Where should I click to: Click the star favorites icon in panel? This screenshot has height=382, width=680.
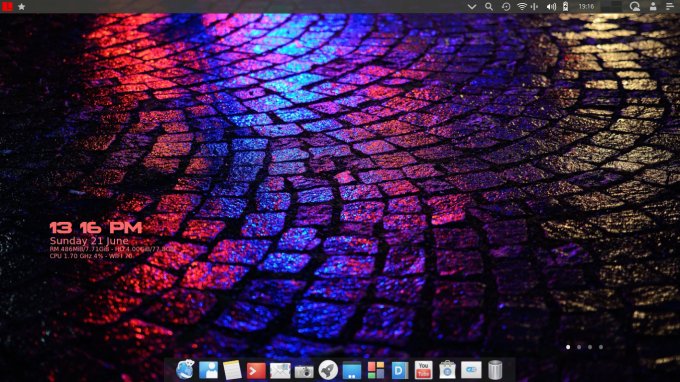[21, 7]
